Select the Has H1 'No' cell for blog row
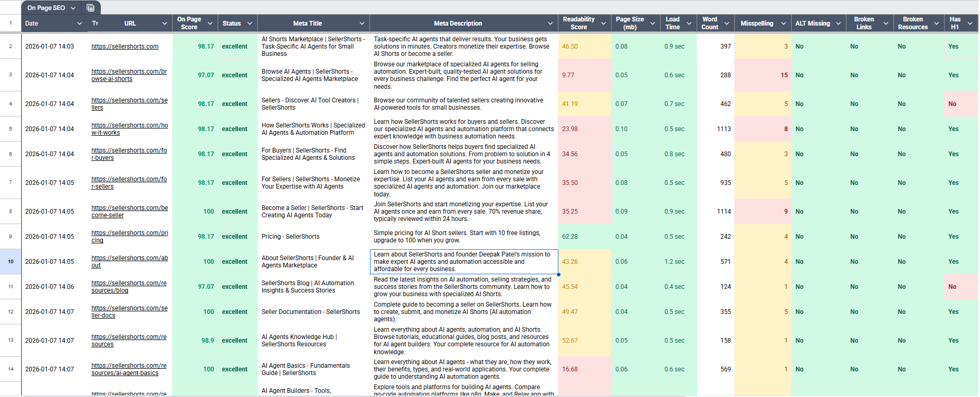The height and width of the screenshot is (397, 980). click(961, 287)
